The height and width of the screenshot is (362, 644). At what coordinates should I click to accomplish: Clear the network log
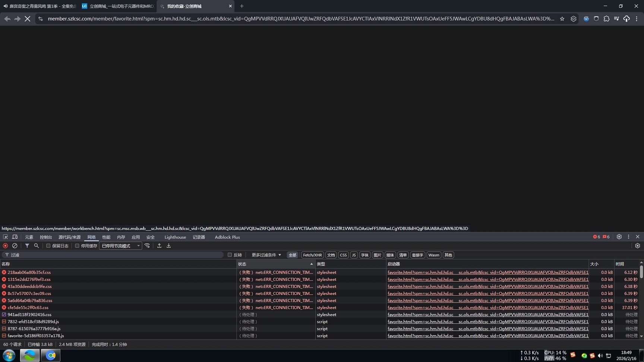coord(15,246)
